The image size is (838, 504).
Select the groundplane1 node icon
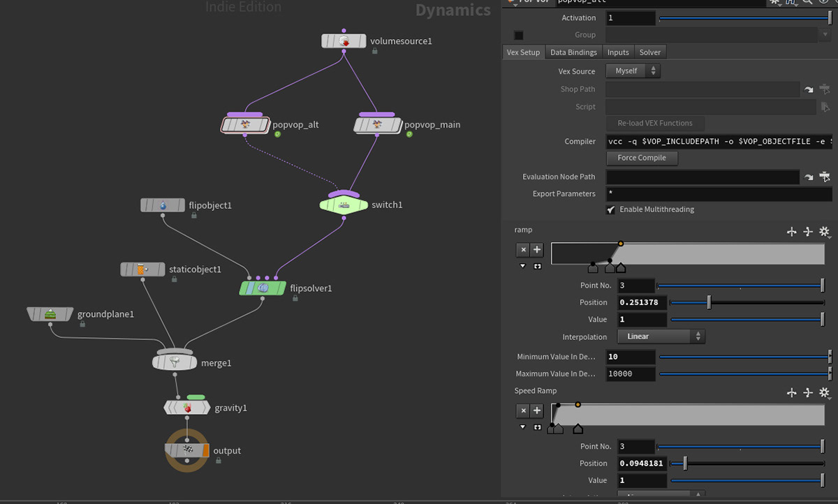point(50,314)
